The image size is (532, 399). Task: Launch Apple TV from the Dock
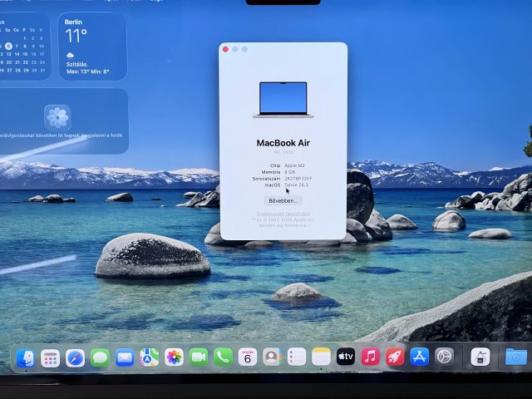[x=346, y=357]
